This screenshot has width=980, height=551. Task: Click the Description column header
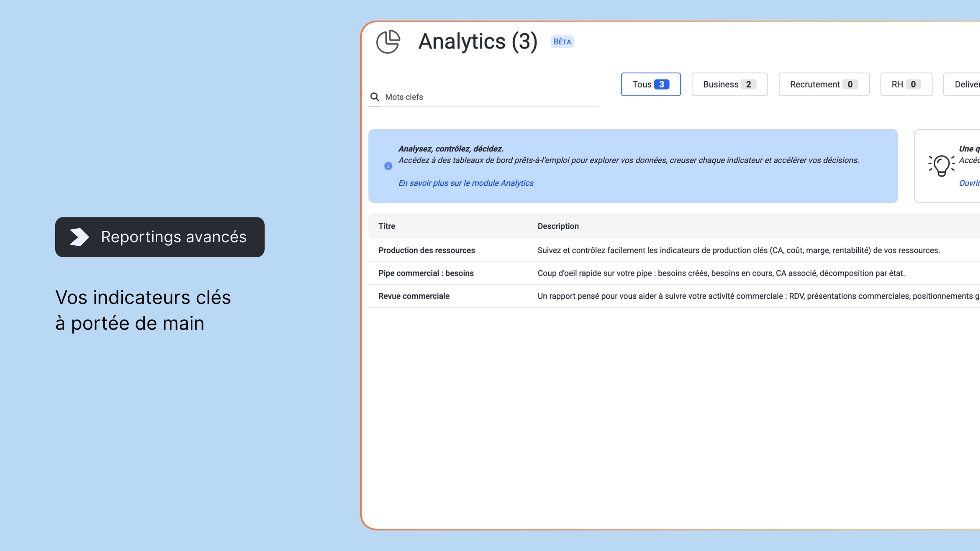pos(558,226)
